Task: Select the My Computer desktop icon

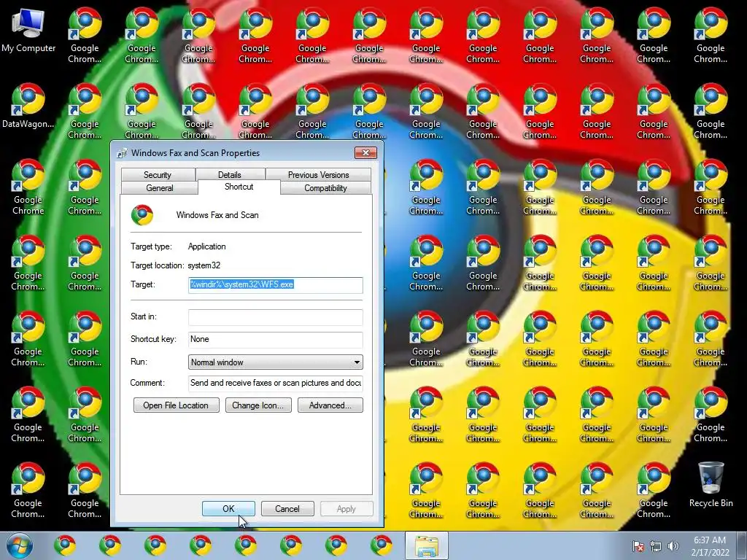Action: 28,29
